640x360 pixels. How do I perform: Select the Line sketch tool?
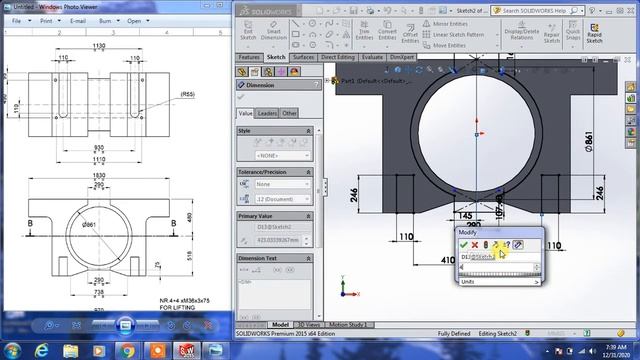[295, 24]
